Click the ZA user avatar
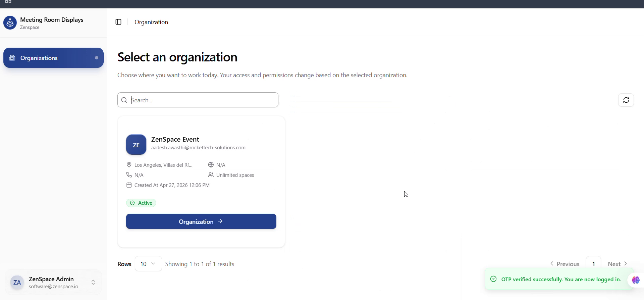 17,283
